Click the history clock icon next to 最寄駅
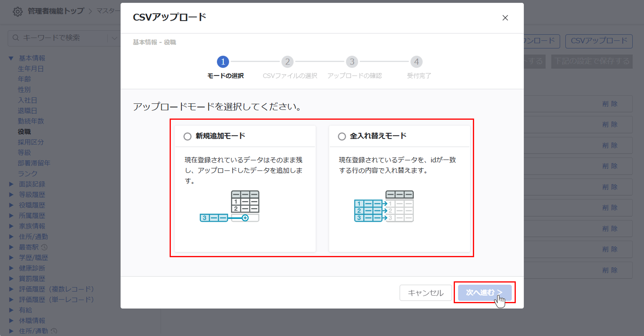Viewport: 644px width, 336px height. tap(44, 247)
